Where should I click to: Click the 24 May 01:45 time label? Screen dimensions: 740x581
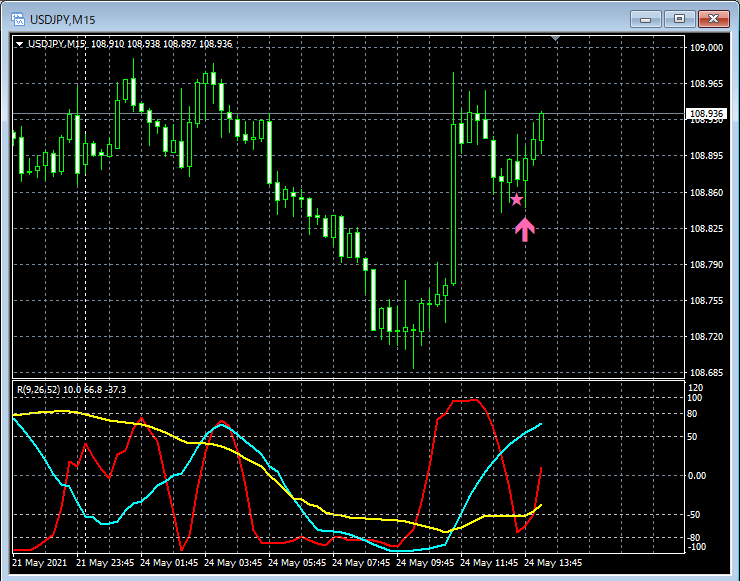[169, 563]
